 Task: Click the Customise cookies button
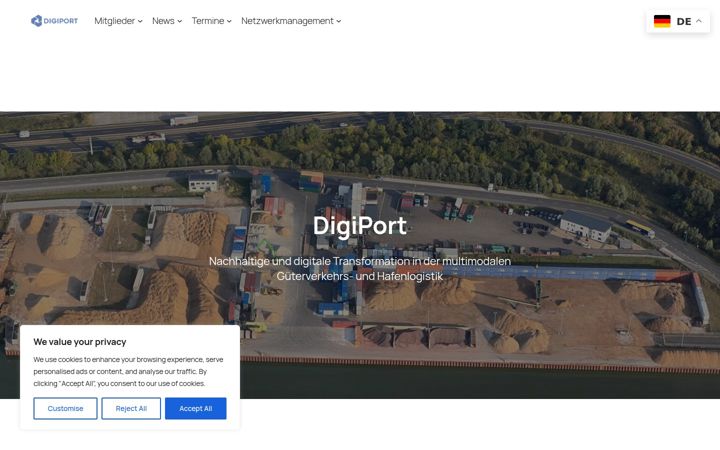[65, 408]
